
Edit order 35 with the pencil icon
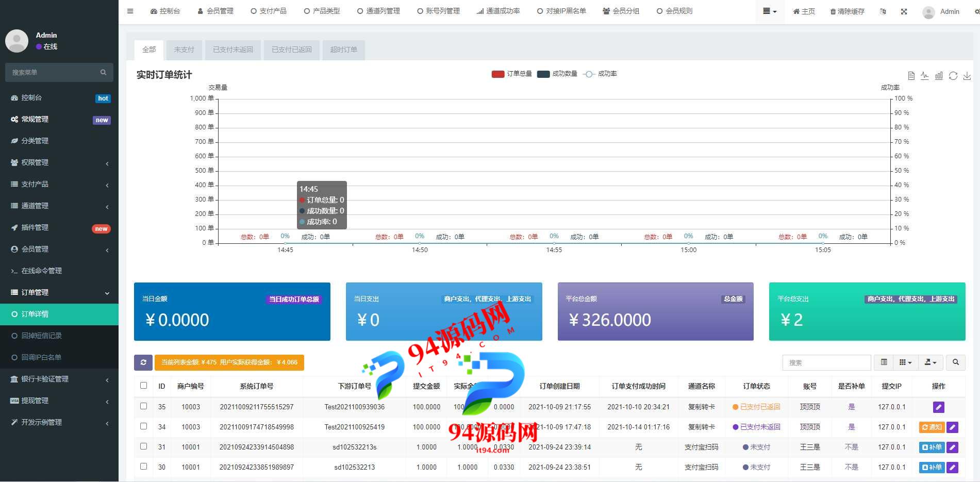(939, 407)
